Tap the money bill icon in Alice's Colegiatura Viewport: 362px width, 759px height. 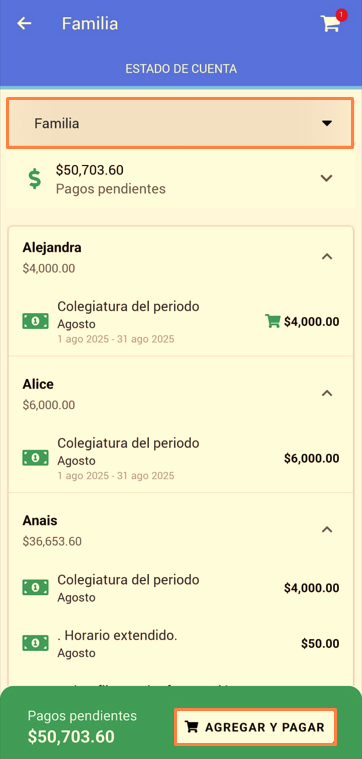(35, 457)
